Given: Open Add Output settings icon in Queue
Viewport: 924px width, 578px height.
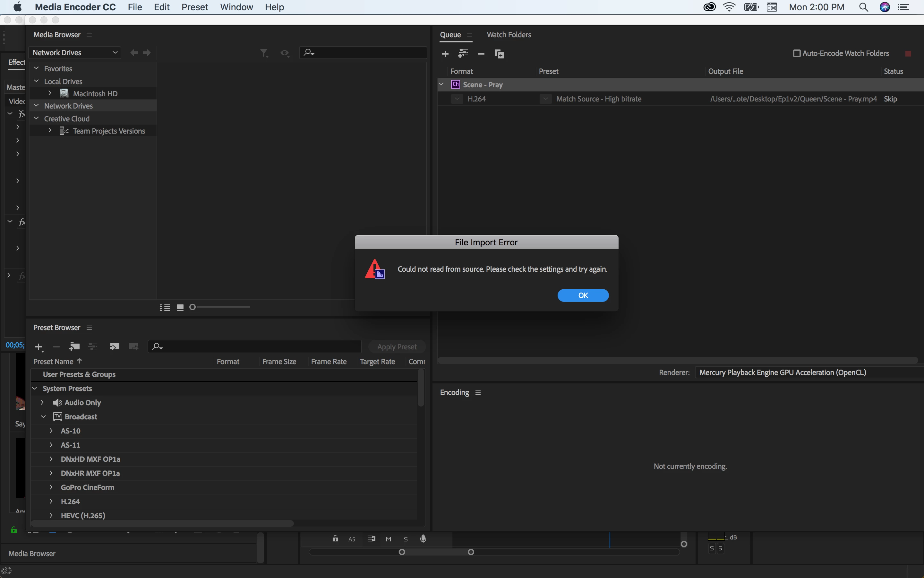Looking at the screenshot, I should 463,54.
